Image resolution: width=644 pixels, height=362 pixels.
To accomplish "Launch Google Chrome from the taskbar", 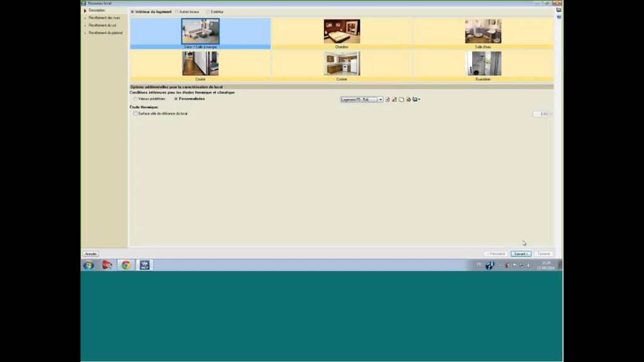I will coord(126,265).
